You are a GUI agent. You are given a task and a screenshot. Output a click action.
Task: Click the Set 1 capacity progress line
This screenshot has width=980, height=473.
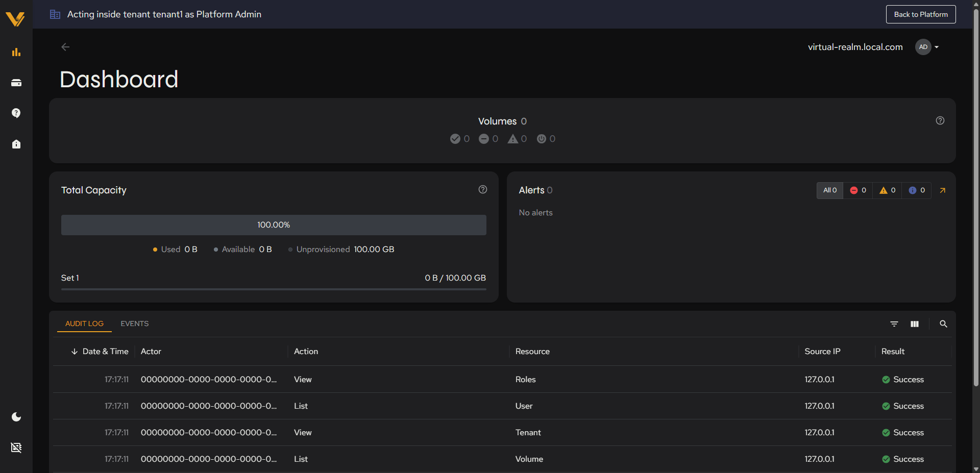point(274,289)
